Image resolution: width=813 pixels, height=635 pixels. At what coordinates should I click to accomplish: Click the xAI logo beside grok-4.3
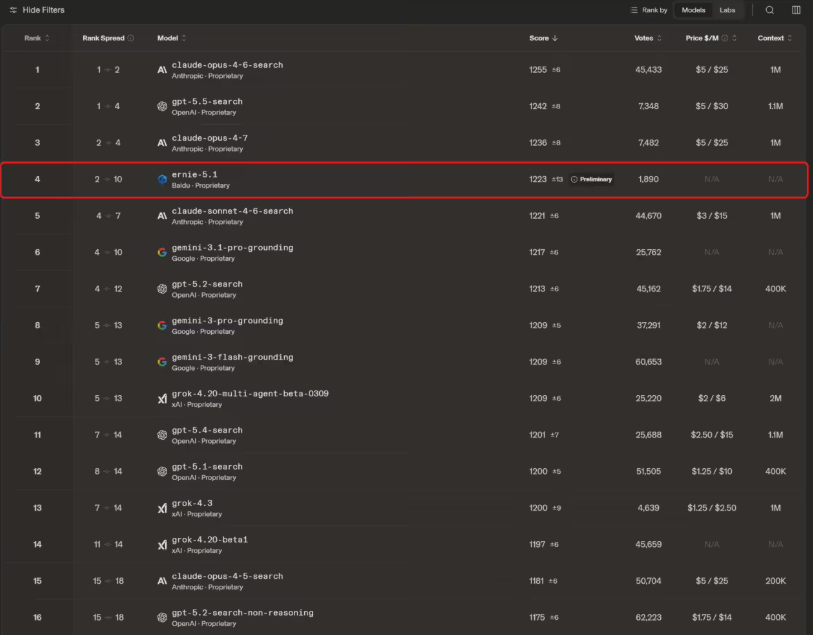162,508
